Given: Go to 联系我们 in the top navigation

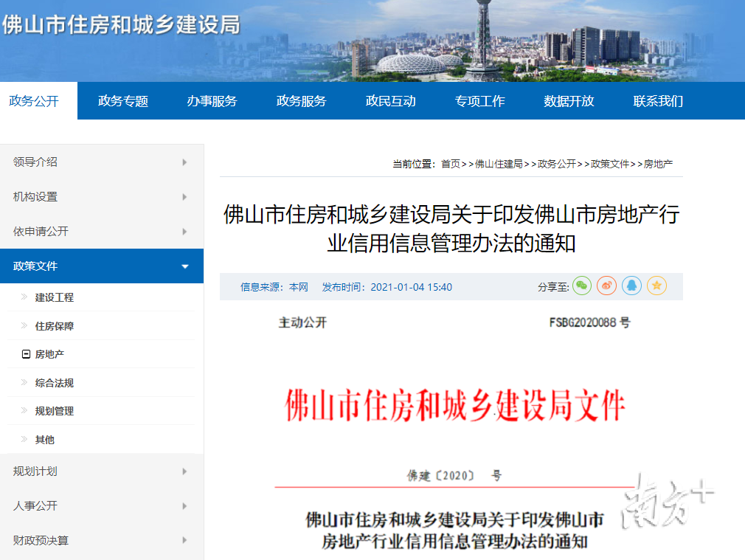Looking at the screenshot, I should point(658,101).
